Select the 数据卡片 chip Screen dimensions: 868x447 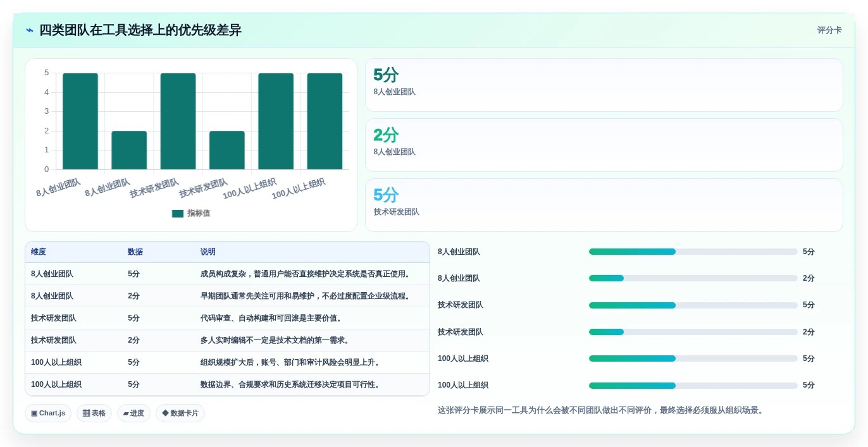click(x=180, y=413)
